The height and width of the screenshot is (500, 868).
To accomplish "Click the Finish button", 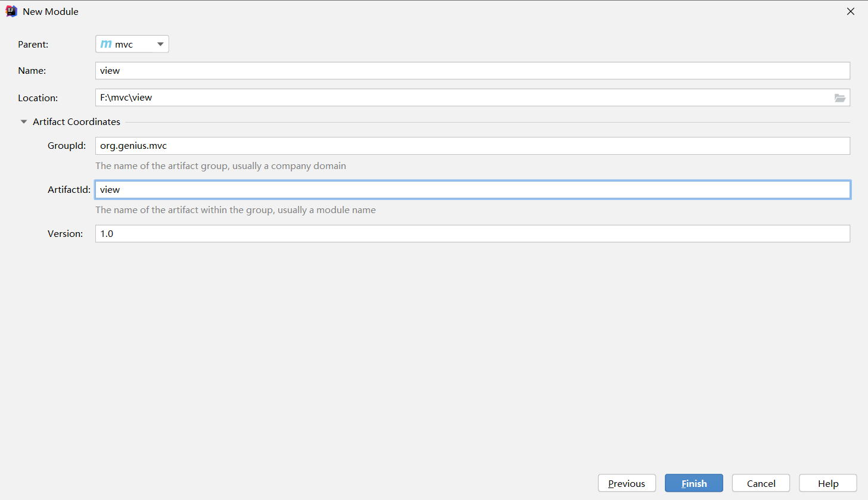I will click(694, 483).
